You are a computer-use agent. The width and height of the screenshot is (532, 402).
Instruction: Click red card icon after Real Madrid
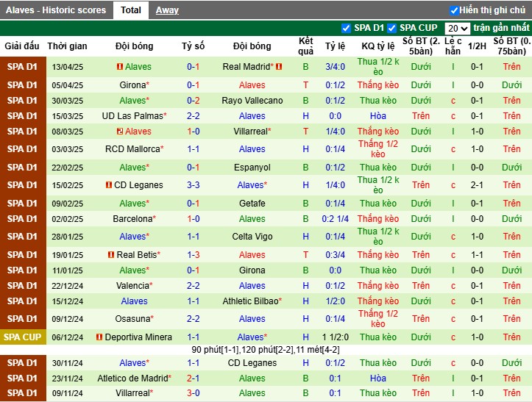[x=279, y=67]
